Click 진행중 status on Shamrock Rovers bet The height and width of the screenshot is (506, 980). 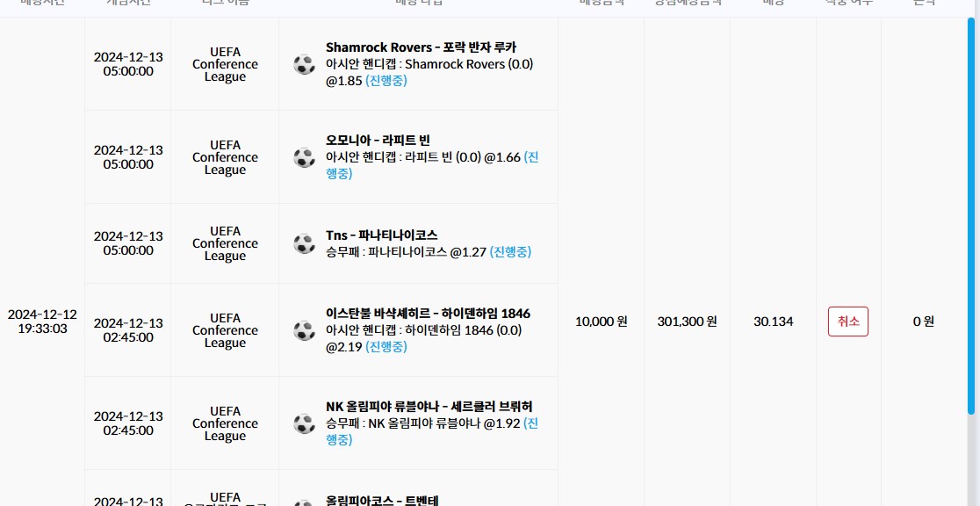[x=386, y=81]
